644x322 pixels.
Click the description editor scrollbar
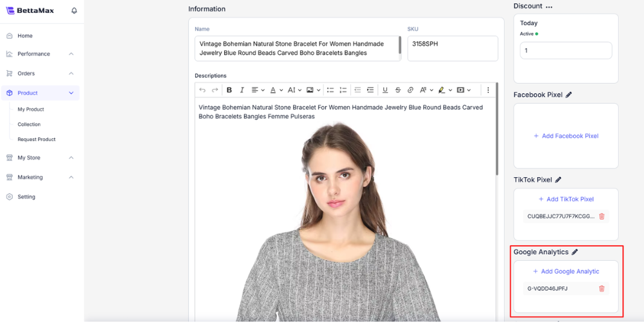(497, 129)
